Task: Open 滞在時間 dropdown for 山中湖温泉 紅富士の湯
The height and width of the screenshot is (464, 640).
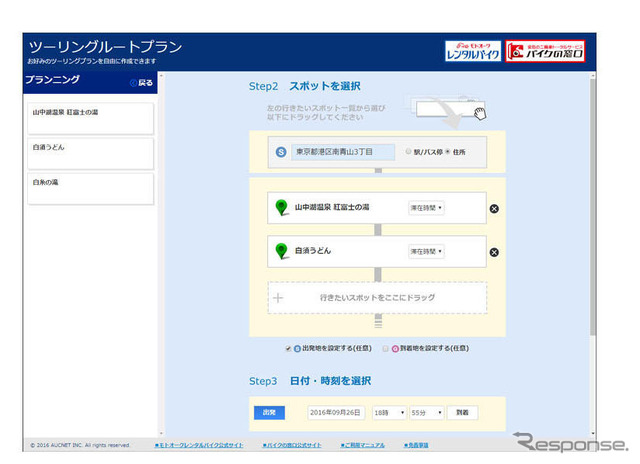Action: click(x=426, y=208)
